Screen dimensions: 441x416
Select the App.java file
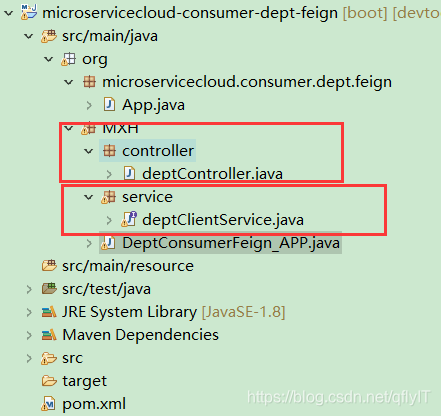153,105
